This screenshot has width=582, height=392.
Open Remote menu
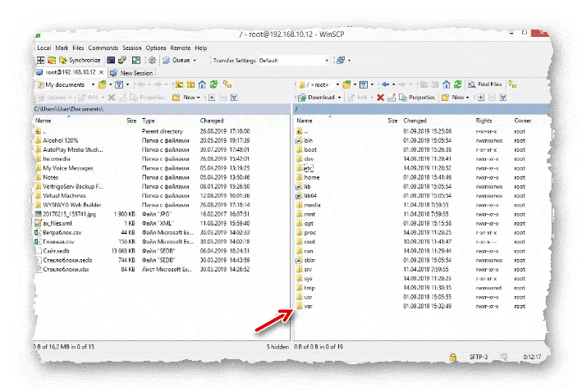(x=181, y=48)
